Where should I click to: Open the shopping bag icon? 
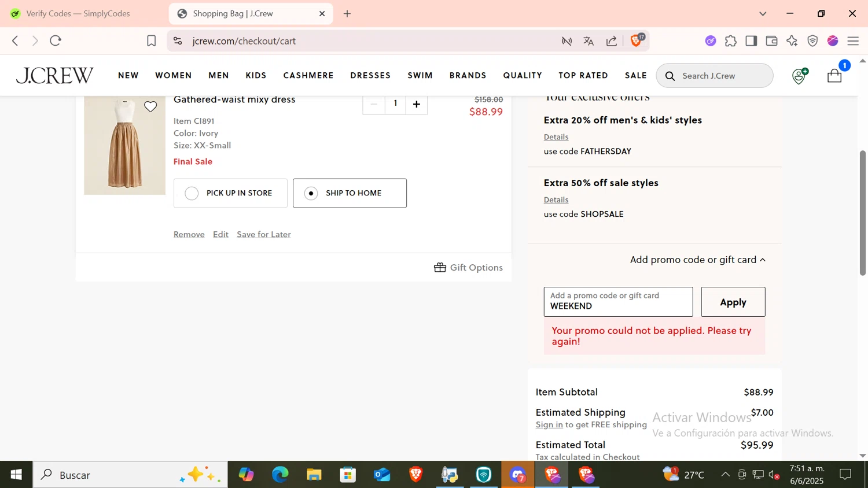tap(834, 76)
